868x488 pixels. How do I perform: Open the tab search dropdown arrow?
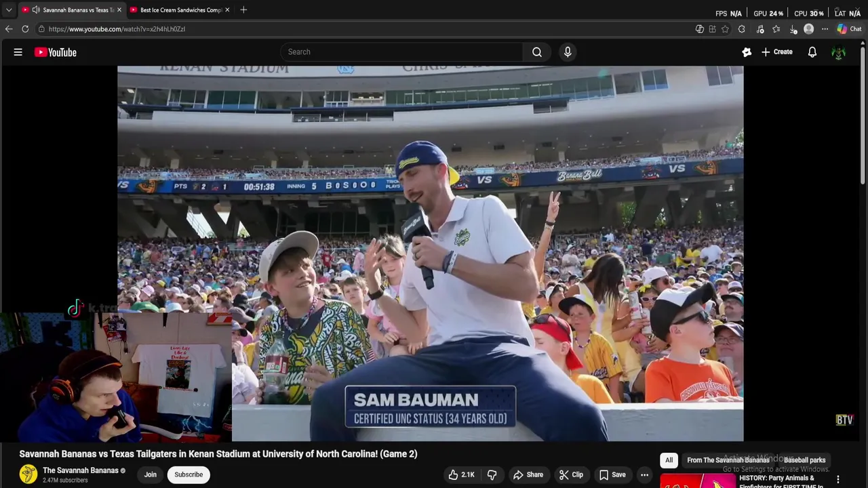tap(8, 10)
